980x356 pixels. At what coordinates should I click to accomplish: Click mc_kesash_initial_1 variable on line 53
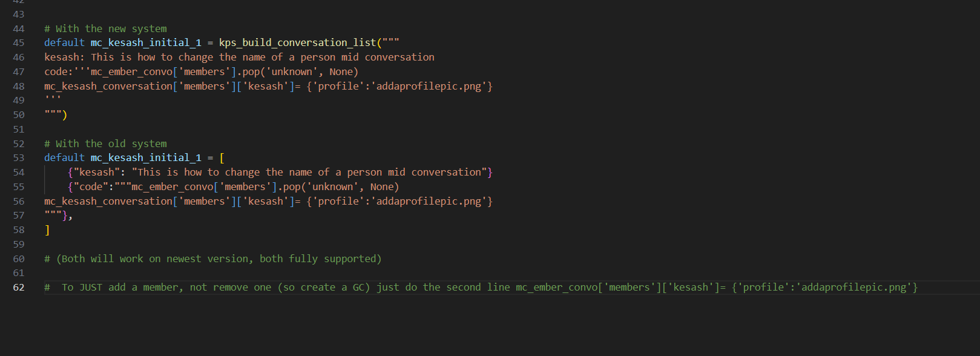pyautogui.click(x=145, y=158)
